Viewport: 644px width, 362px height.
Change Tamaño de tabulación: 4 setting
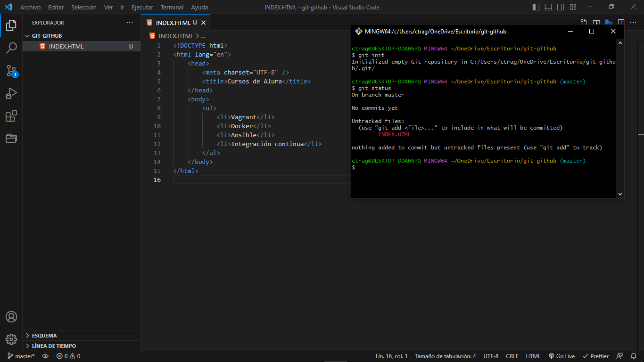tap(446, 356)
